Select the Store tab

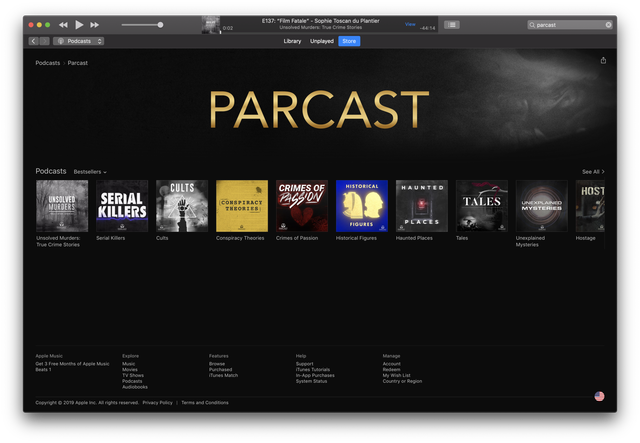click(349, 41)
